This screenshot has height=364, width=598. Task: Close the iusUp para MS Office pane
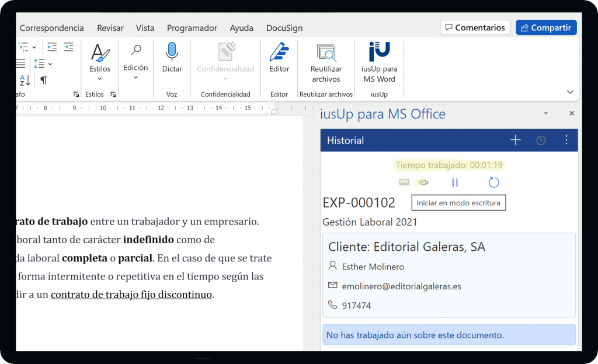[572, 113]
